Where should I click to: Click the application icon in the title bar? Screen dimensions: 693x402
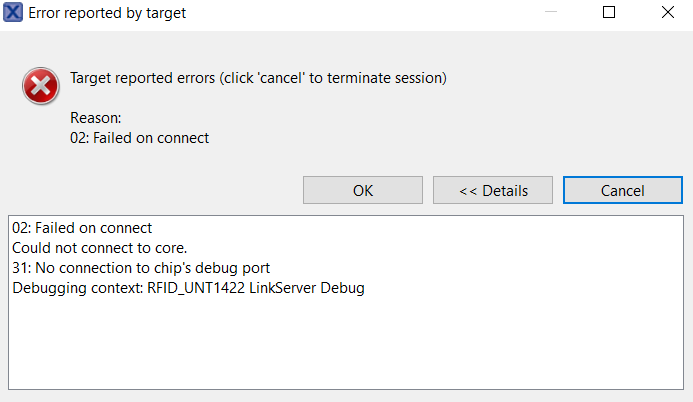point(14,14)
